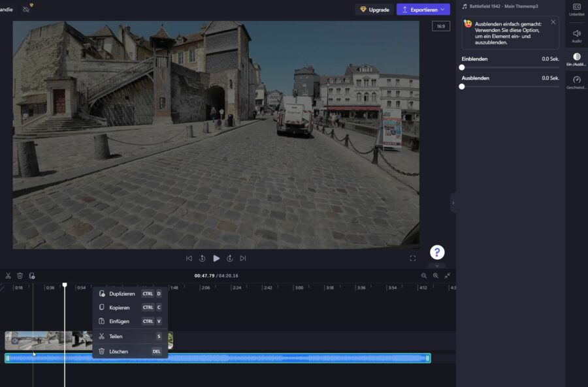Click the Upgrade button

click(372, 9)
